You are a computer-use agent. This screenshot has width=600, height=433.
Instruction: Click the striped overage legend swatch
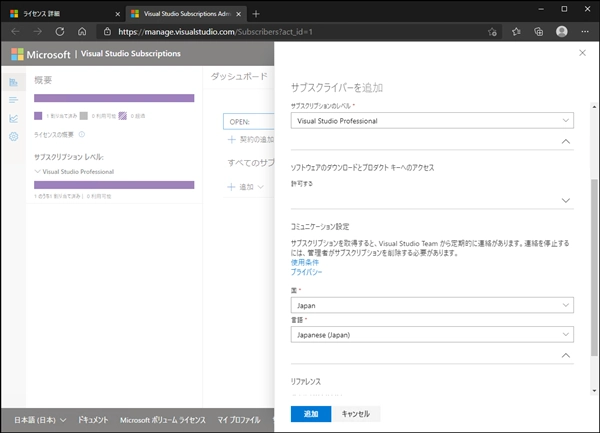(x=122, y=116)
